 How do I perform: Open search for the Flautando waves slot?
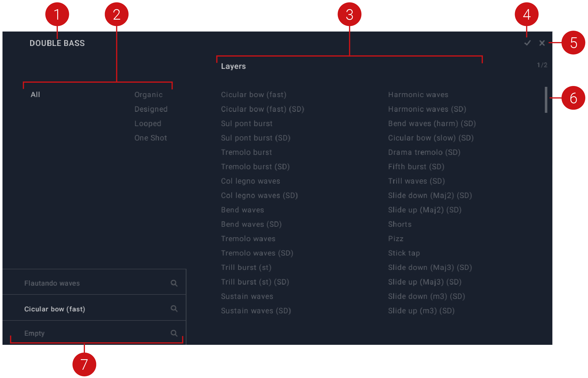coord(174,283)
